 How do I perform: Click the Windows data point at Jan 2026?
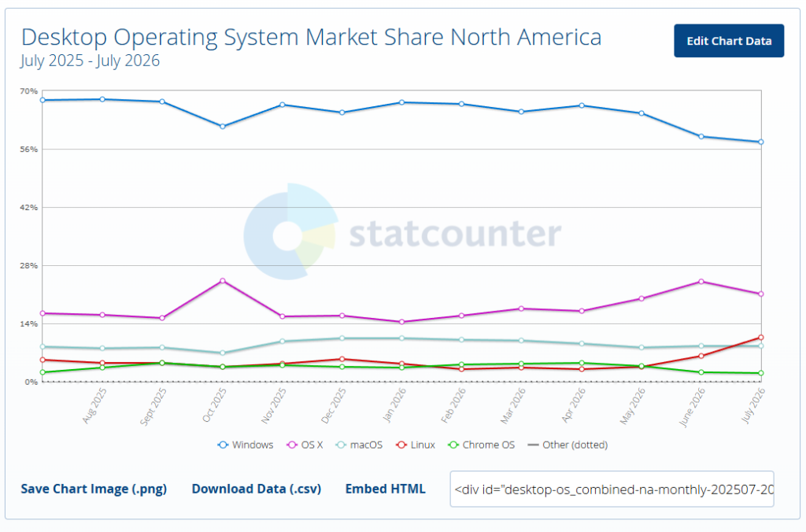pyautogui.click(x=402, y=102)
